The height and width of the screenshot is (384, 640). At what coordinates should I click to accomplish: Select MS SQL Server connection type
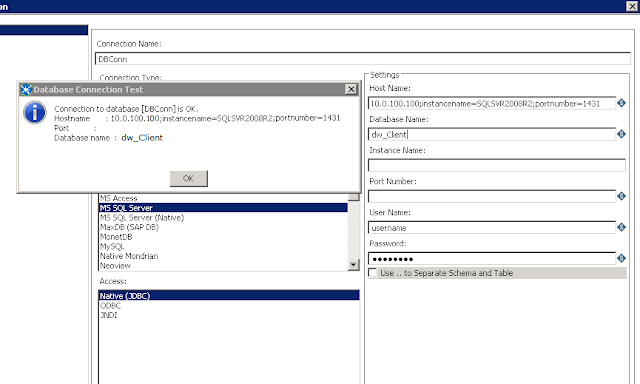click(223, 208)
